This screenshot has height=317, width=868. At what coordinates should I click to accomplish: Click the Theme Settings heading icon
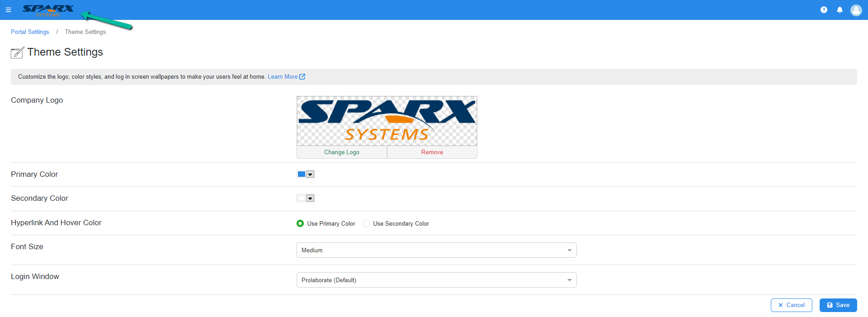coord(17,52)
